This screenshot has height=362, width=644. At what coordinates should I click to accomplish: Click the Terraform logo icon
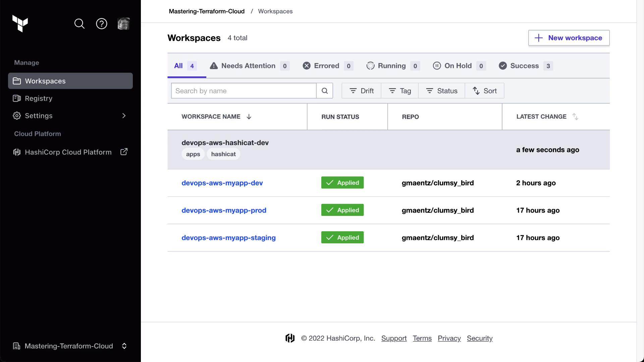pos(20,23)
